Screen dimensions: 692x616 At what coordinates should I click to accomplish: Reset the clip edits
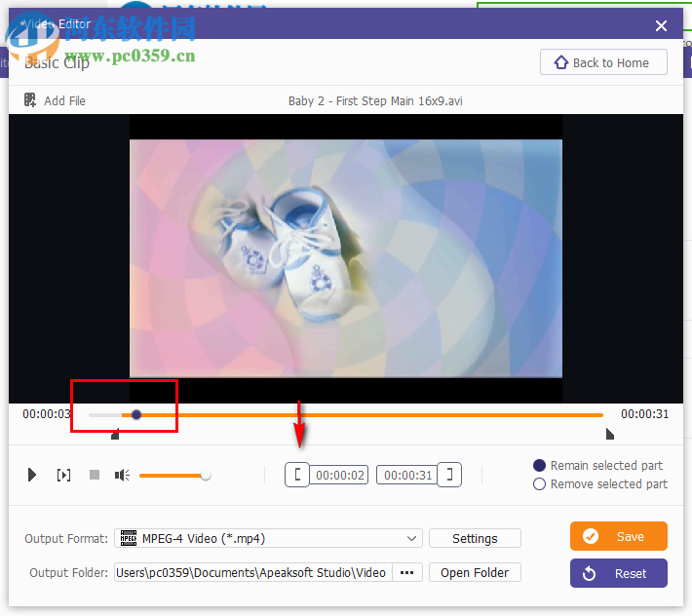(x=618, y=573)
